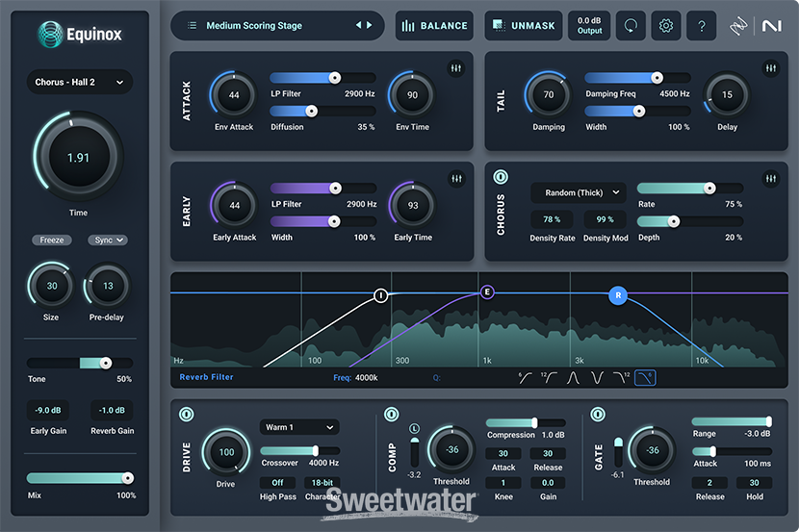Toggle the Gate section power button
The width and height of the screenshot is (799, 532).
pos(598,415)
